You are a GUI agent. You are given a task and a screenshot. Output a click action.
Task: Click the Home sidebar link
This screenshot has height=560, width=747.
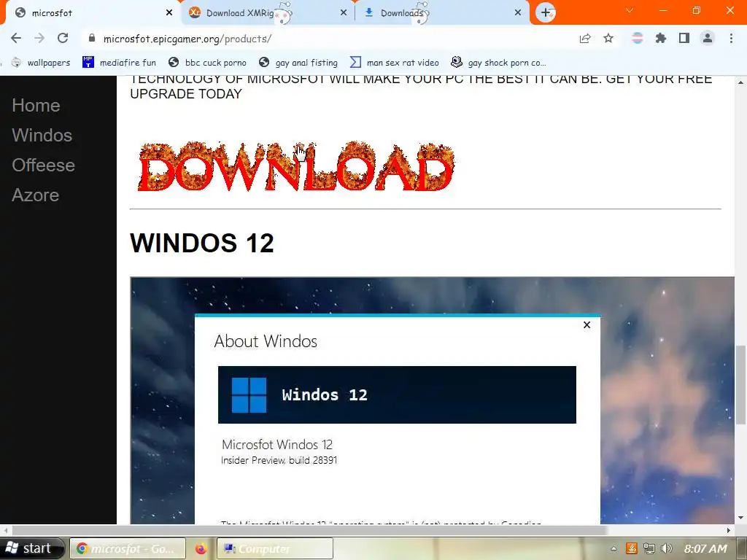coord(36,105)
